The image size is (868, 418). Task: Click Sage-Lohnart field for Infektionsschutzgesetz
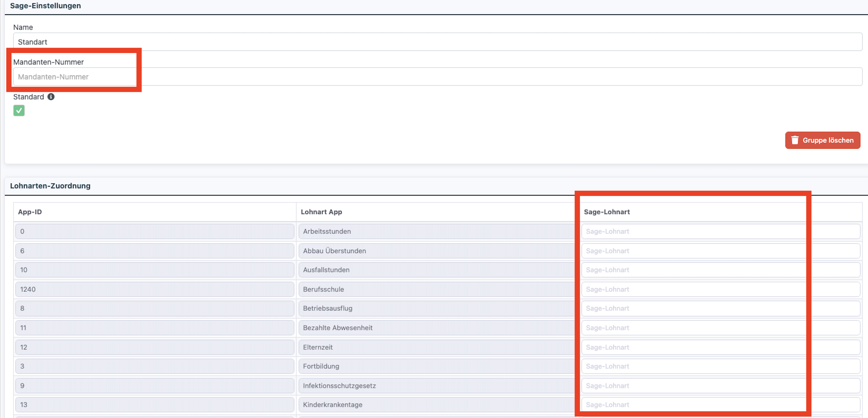click(x=720, y=386)
